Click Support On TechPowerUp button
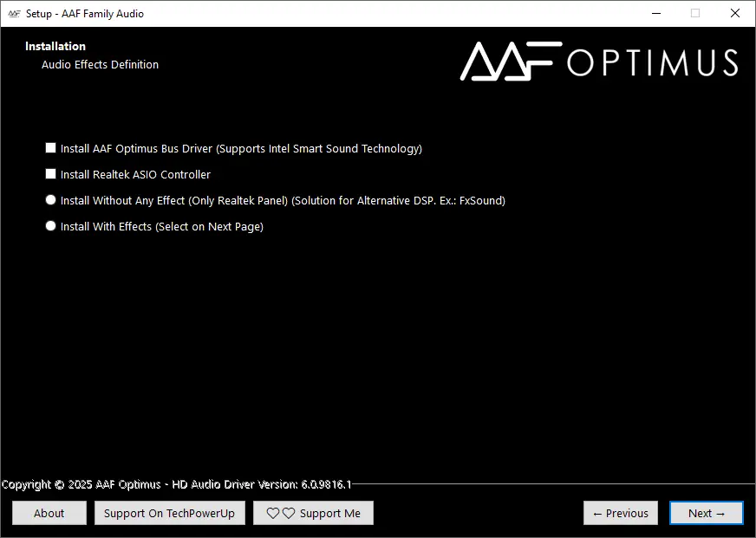The width and height of the screenshot is (756, 538). 170,513
